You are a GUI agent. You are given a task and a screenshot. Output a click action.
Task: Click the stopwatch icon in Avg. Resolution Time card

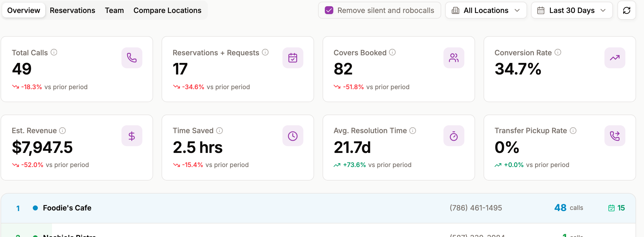click(x=454, y=136)
